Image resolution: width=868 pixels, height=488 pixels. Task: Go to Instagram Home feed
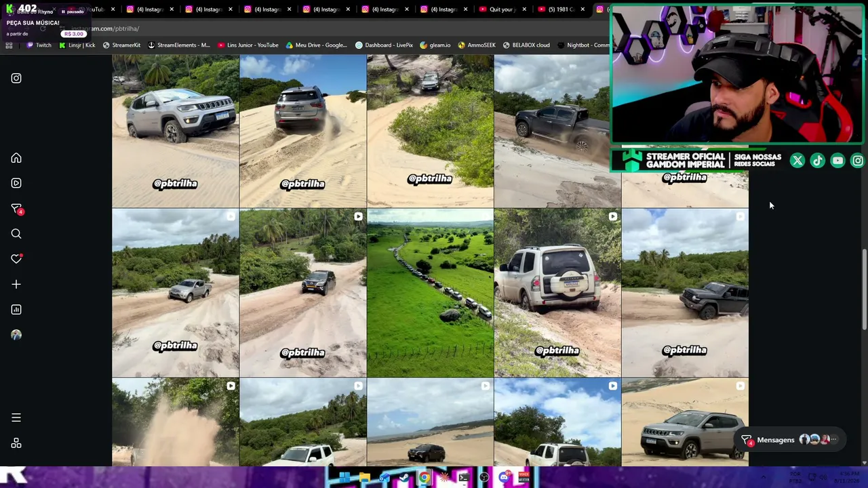tap(16, 158)
